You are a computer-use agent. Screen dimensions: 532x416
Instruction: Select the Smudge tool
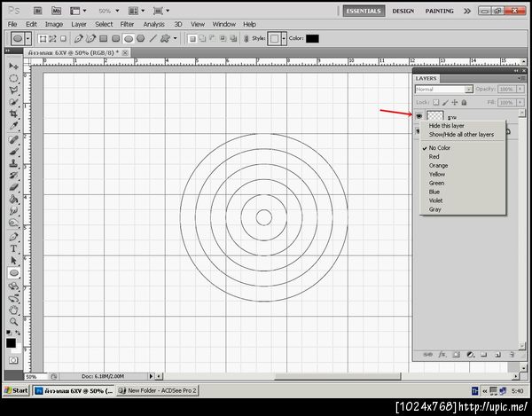[x=13, y=211]
